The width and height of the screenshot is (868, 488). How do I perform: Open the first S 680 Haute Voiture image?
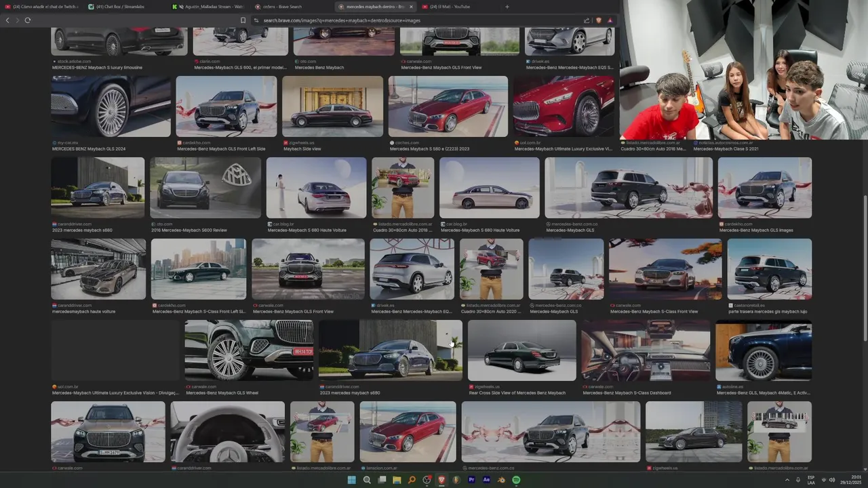[x=316, y=188]
